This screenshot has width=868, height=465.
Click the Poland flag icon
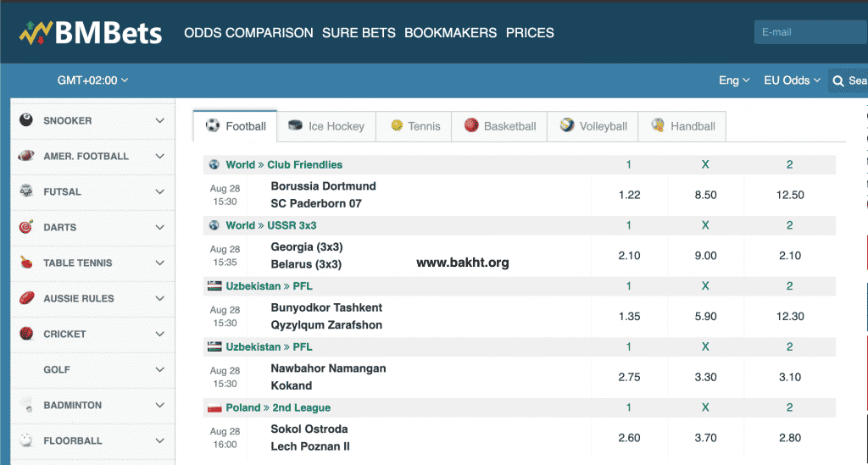(214, 407)
